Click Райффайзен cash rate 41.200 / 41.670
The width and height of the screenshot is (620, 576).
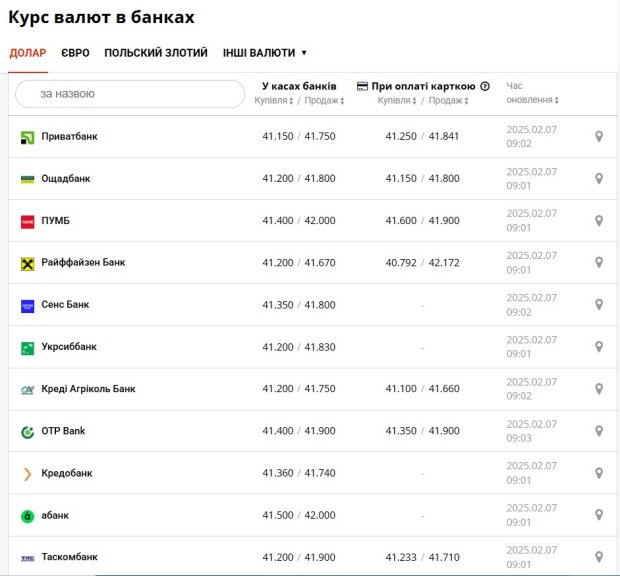coord(299,263)
